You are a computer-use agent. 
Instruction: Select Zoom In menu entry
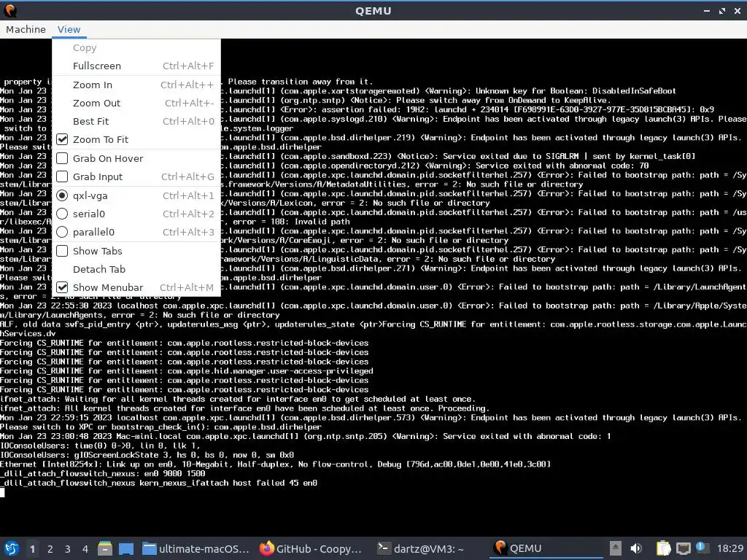(136, 85)
